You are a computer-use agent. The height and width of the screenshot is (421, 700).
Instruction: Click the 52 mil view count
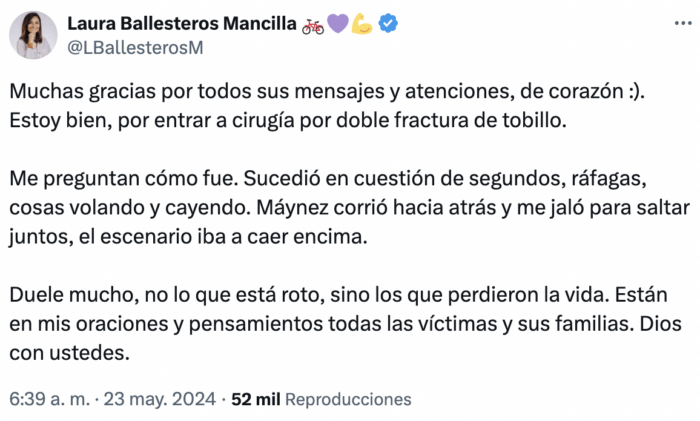click(x=255, y=398)
